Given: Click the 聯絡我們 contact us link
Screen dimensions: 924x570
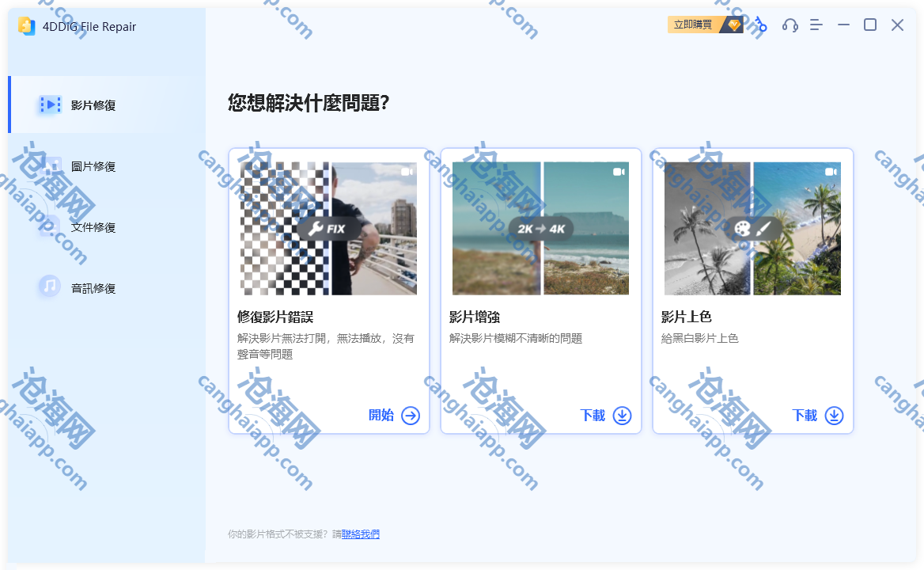Looking at the screenshot, I should coord(361,534).
